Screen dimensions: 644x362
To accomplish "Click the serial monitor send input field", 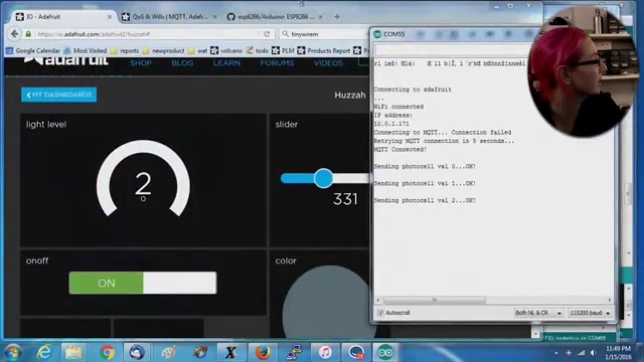I will click(x=453, y=50).
